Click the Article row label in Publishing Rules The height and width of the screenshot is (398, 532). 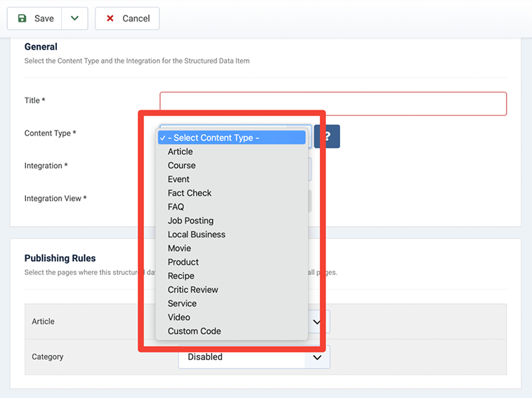click(x=43, y=321)
